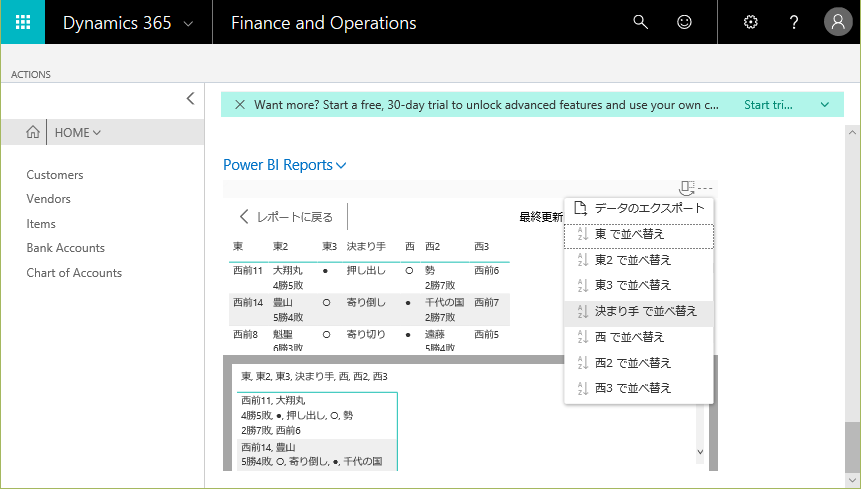Screen dimensions: 861x489
Task: Click the 東3 column header
Action: 329,246
